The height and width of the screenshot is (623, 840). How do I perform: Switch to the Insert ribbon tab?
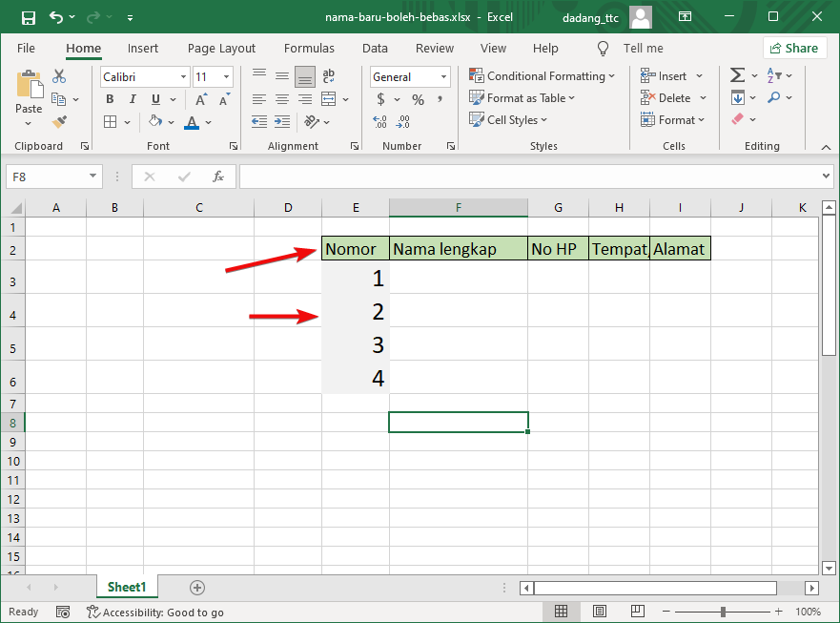[143, 49]
